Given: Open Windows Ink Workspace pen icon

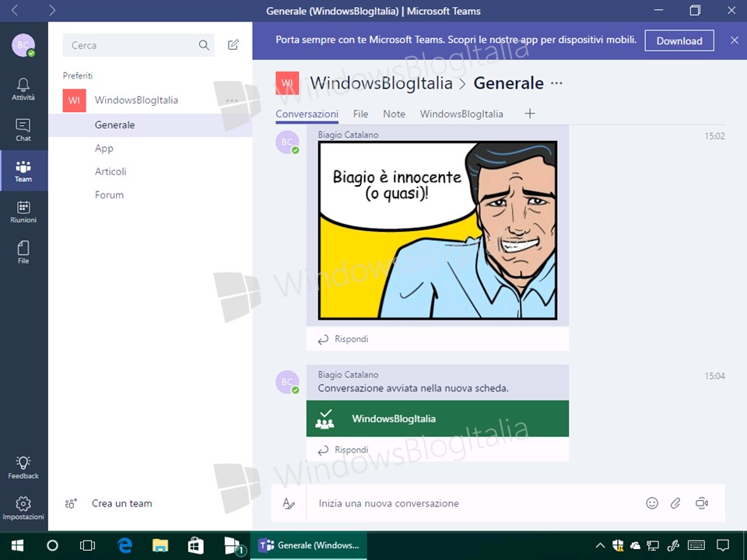Looking at the screenshot, I should pos(673,545).
